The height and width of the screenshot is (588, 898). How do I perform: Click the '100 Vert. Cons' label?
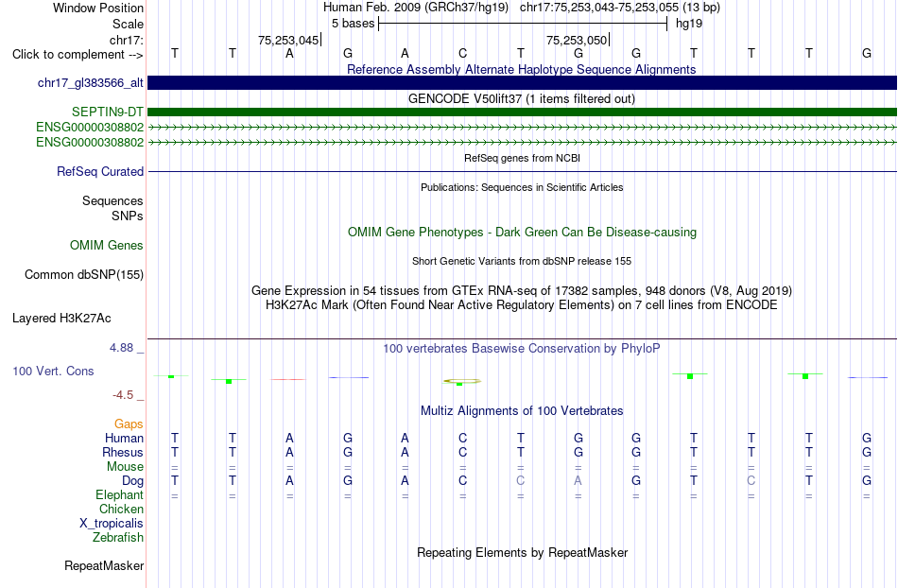[53, 371]
